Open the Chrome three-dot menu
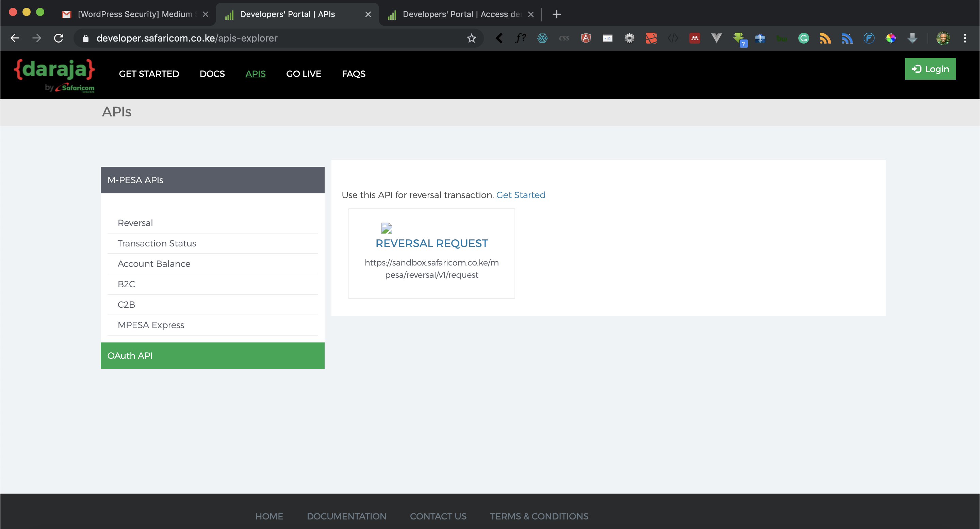Viewport: 980px width, 529px height. pos(965,38)
